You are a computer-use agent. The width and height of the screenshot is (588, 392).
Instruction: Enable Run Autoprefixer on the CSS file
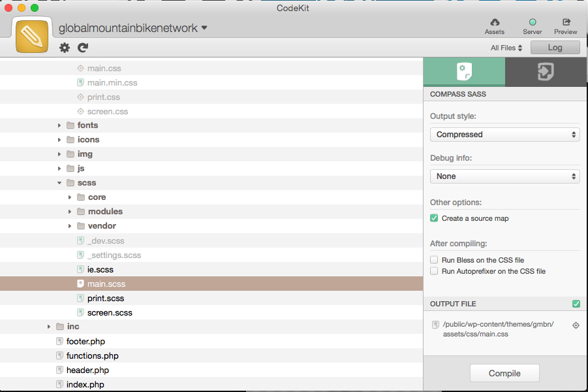pos(434,271)
